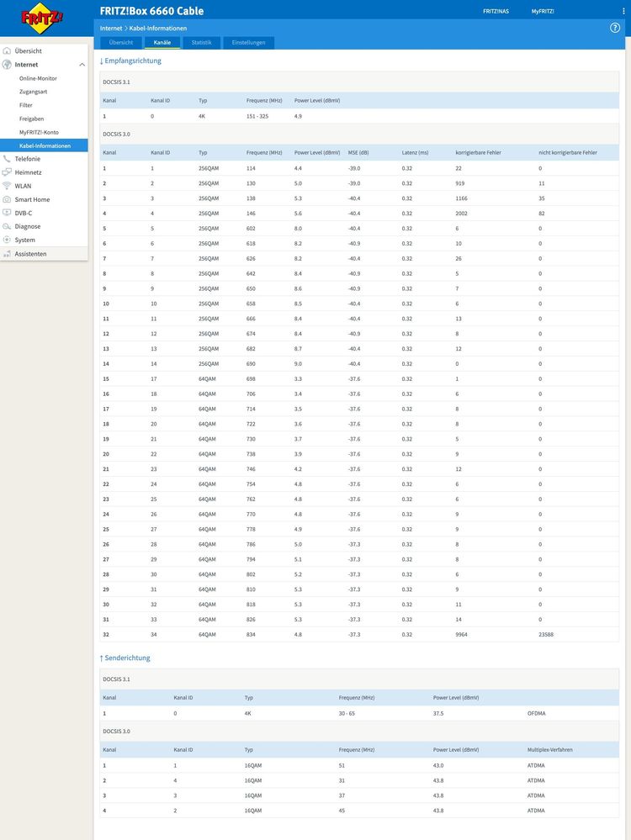Click the value 1166 correctable errors
Image resolution: width=631 pixels, height=840 pixels.
[x=461, y=198]
